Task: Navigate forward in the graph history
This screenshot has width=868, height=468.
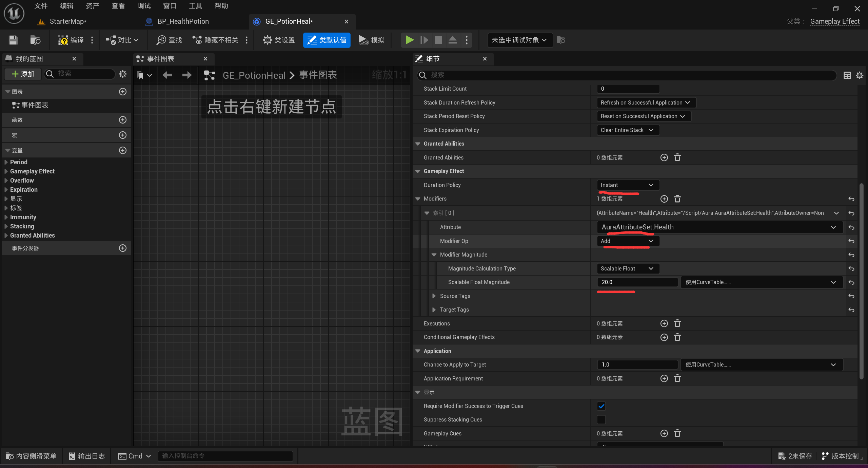Action: pyautogui.click(x=187, y=75)
